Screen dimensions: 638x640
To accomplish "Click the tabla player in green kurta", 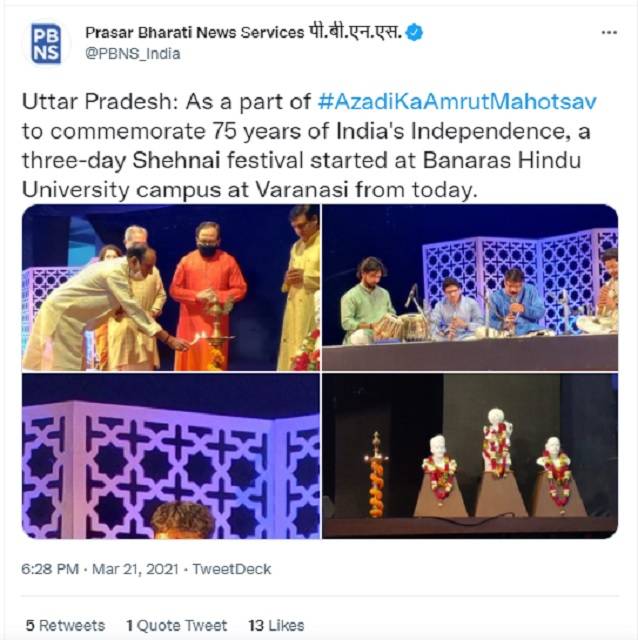I will pos(367,300).
